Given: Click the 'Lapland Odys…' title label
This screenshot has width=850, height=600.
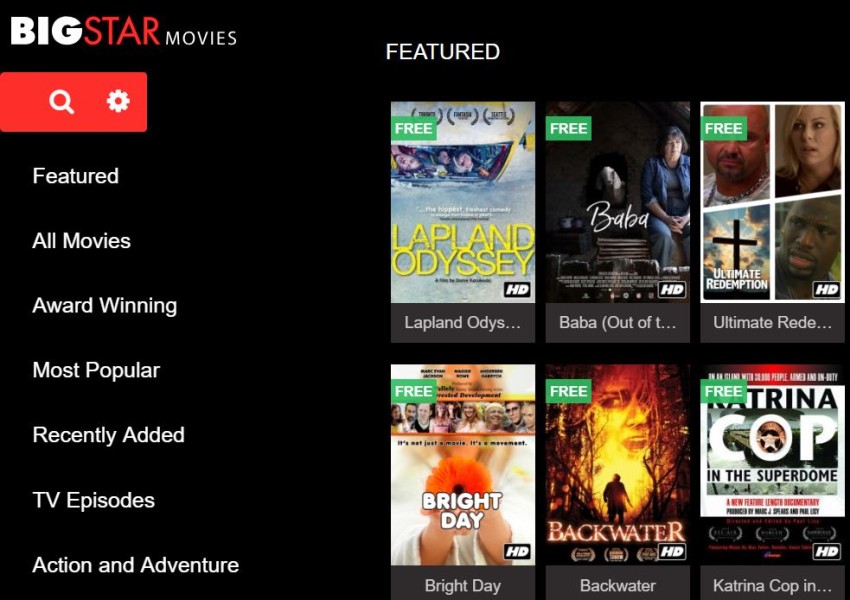Looking at the screenshot, I should point(463,323).
